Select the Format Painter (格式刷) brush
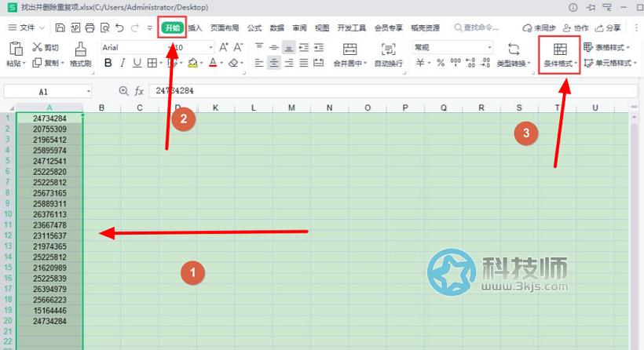 [80, 54]
